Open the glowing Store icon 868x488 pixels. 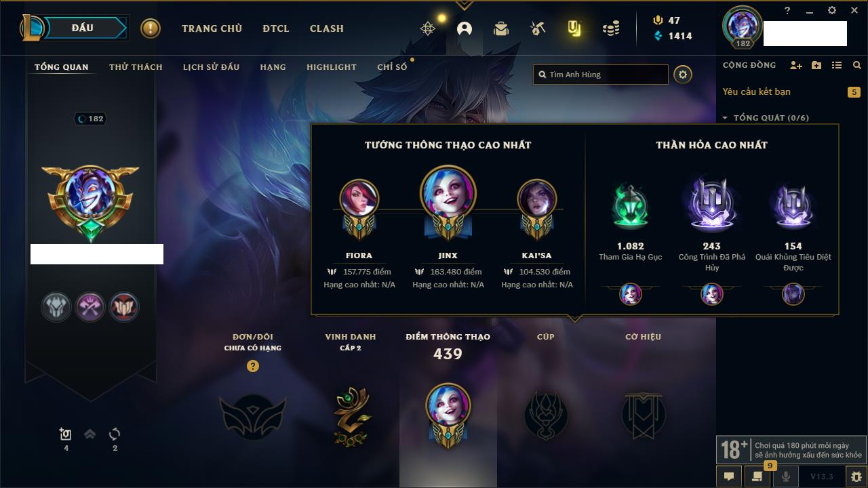[574, 28]
